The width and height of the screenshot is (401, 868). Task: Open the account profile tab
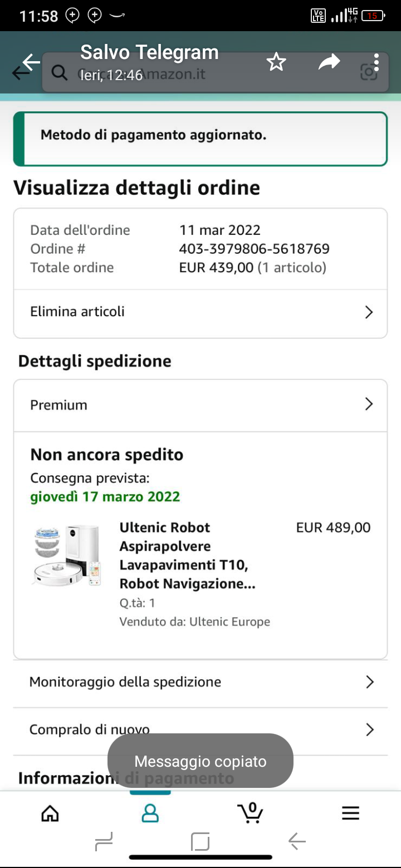[150, 813]
